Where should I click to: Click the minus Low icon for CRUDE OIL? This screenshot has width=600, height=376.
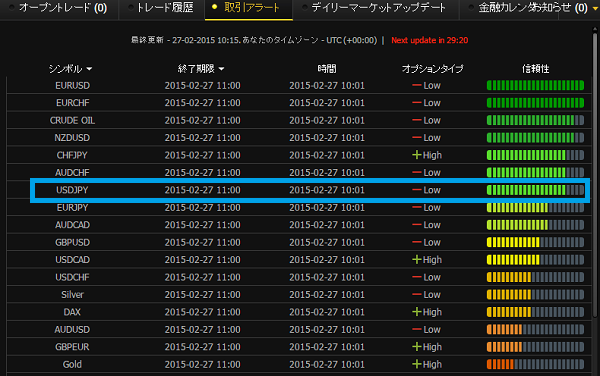tap(417, 120)
